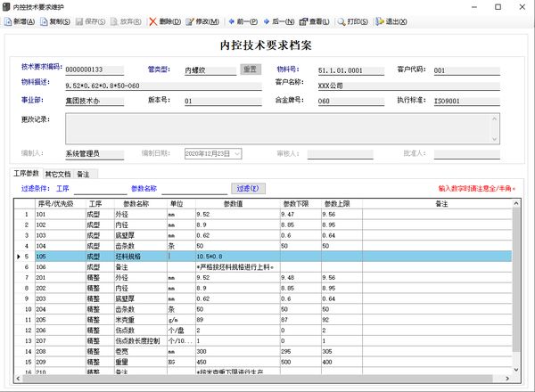The image size is (535, 392).
Task: Click the 新增 (Add) toolbar icon
Action: (x=19, y=21)
